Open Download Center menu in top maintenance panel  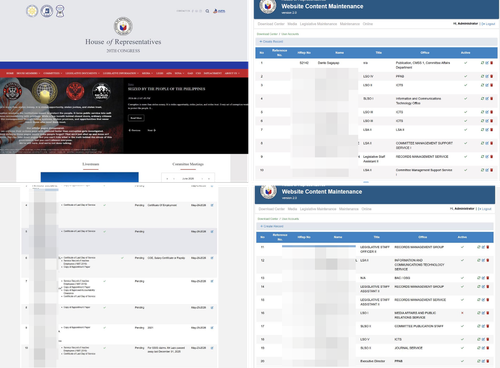[x=271, y=24]
